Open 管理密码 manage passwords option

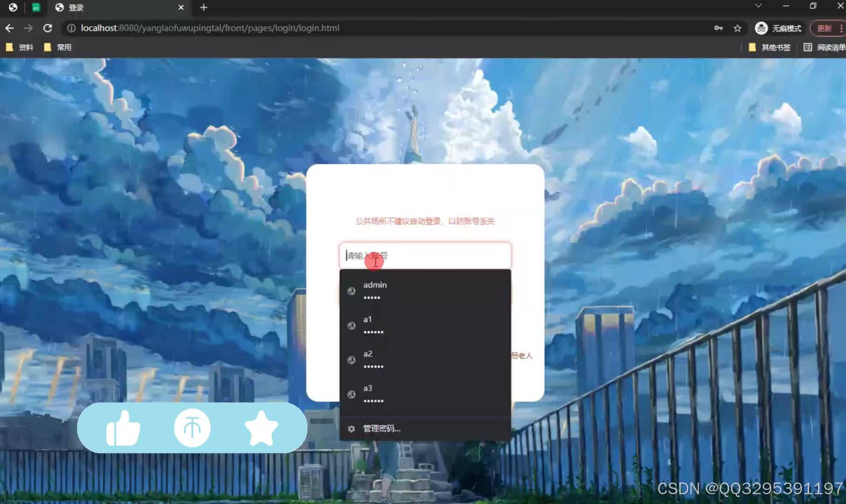425,428
